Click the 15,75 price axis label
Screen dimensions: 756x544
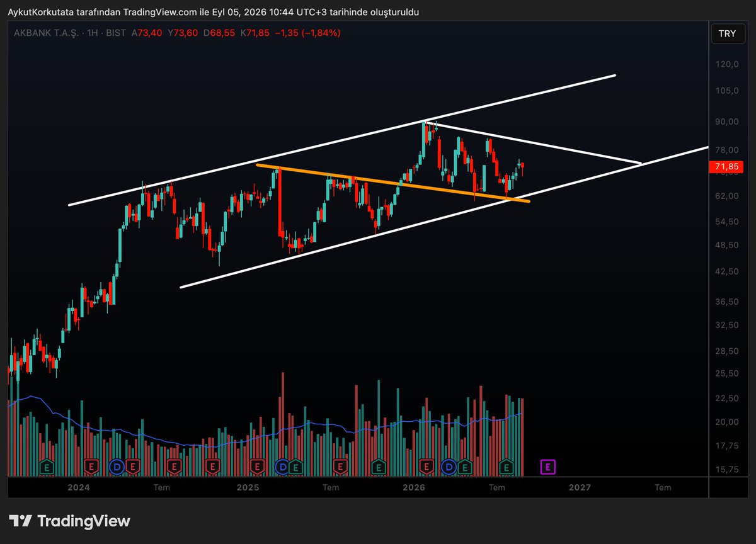pyautogui.click(x=728, y=470)
